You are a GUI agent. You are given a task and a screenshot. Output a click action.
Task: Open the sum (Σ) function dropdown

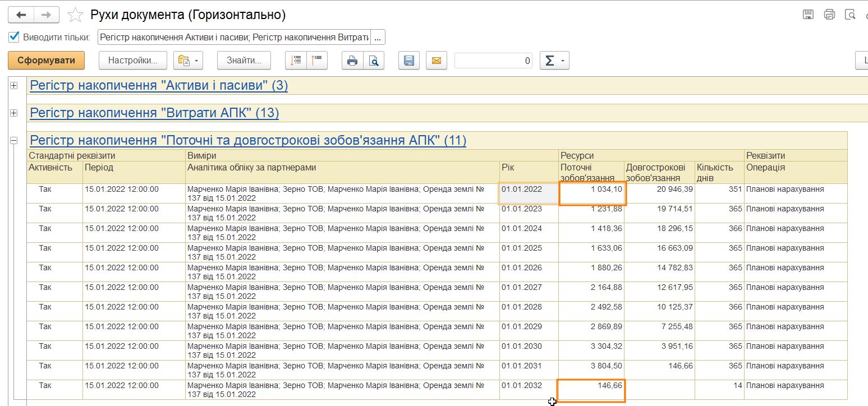pos(554,61)
